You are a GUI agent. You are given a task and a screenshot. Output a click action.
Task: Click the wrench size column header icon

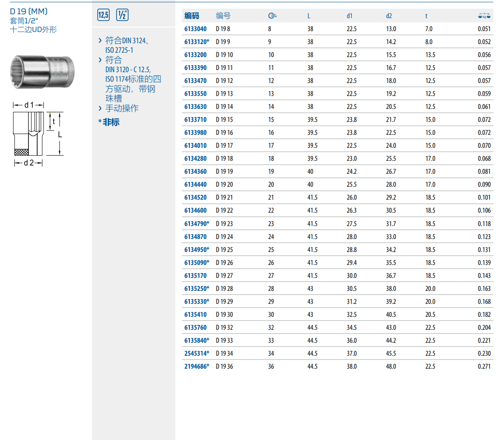click(x=272, y=16)
